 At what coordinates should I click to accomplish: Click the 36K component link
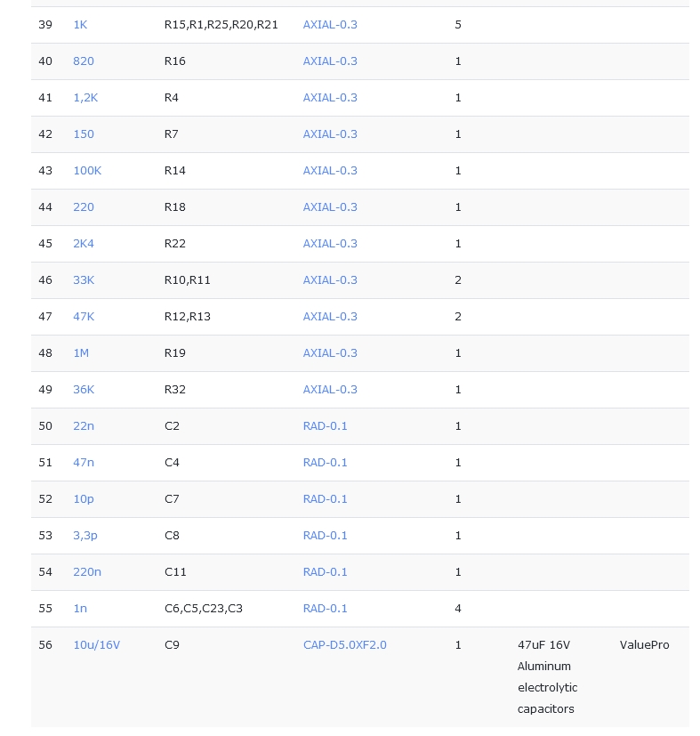click(x=84, y=390)
